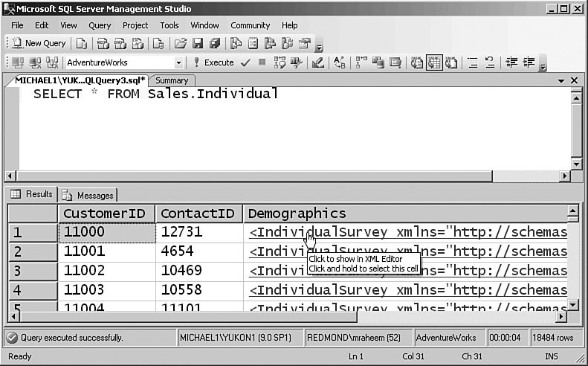Show the Summary page icon

(253, 44)
